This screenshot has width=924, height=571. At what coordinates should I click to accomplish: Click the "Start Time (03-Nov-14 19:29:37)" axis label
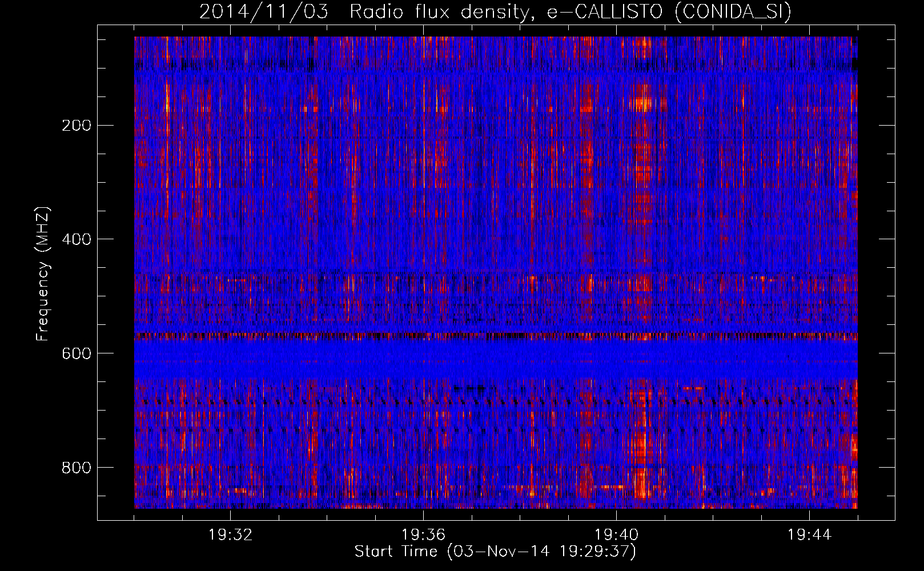[495, 552]
